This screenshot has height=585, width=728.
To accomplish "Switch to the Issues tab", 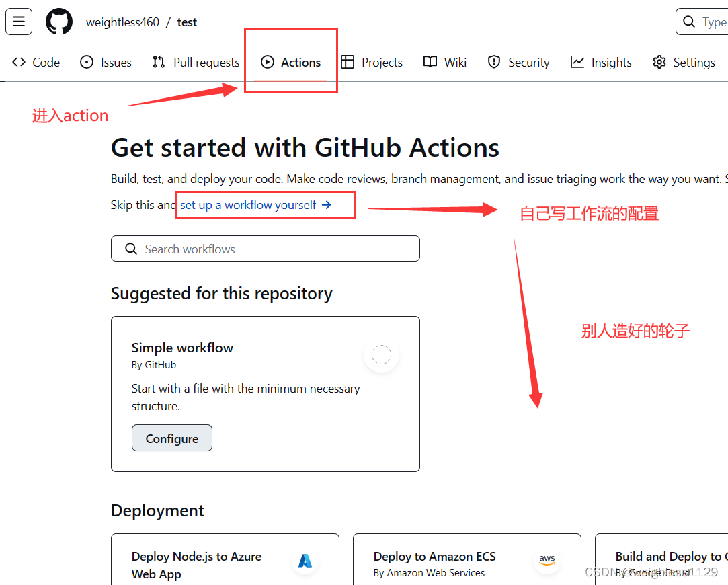I will click(106, 63).
